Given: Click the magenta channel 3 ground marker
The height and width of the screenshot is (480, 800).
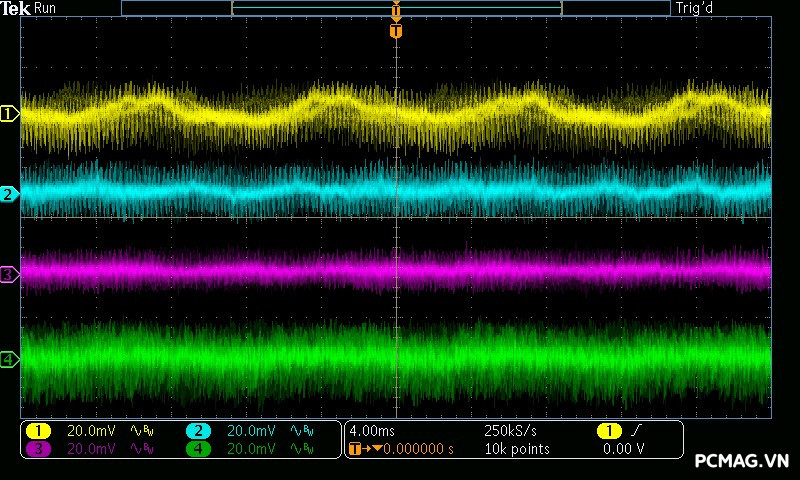Looking at the screenshot, I should point(9,274).
